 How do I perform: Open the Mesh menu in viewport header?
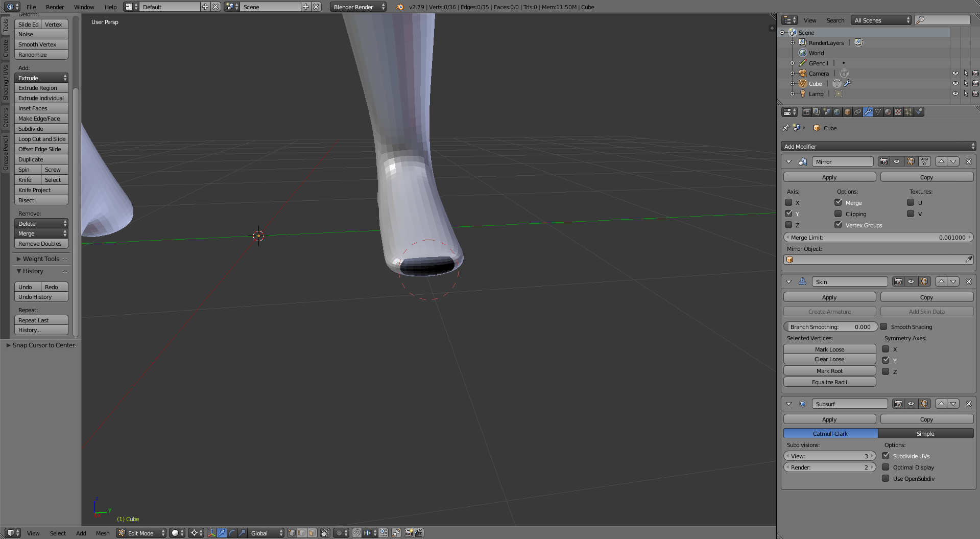click(x=103, y=533)
